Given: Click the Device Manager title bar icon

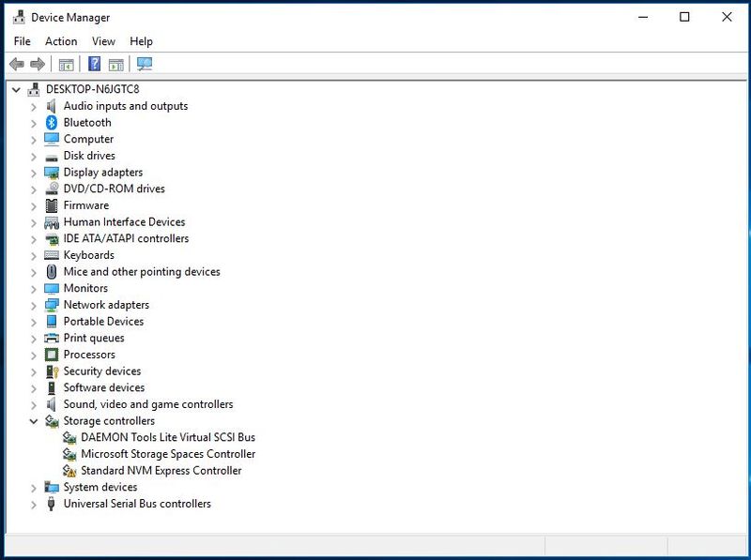Looking at the screenshot, I should (x=19, y=17).
